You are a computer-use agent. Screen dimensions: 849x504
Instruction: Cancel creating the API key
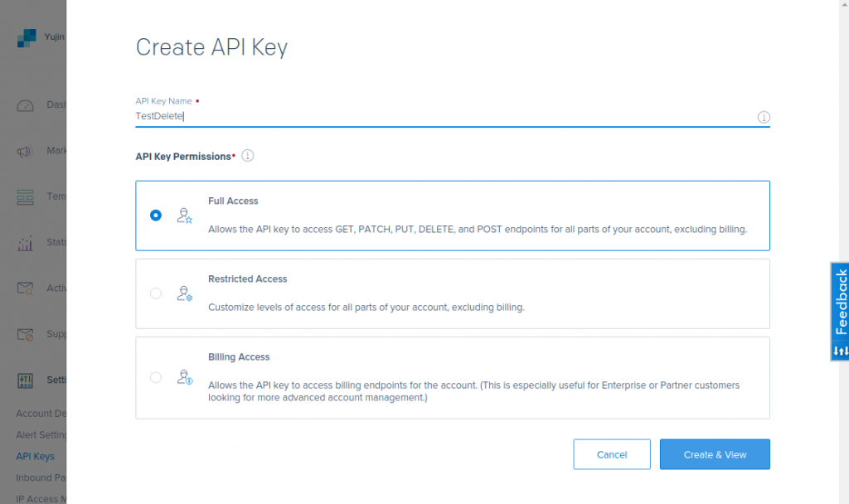[612, 454]
